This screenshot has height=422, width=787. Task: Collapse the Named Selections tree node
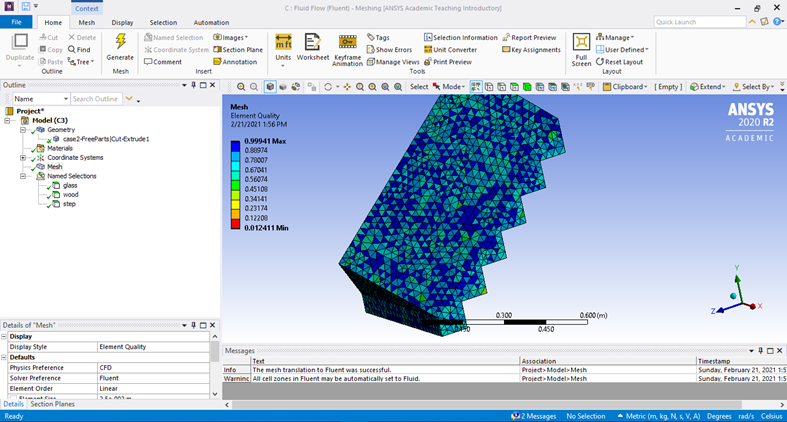tap(23, 176)
